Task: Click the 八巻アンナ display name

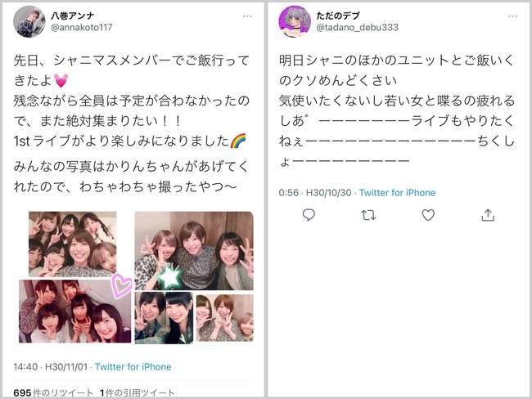Action: pos(73,16)
